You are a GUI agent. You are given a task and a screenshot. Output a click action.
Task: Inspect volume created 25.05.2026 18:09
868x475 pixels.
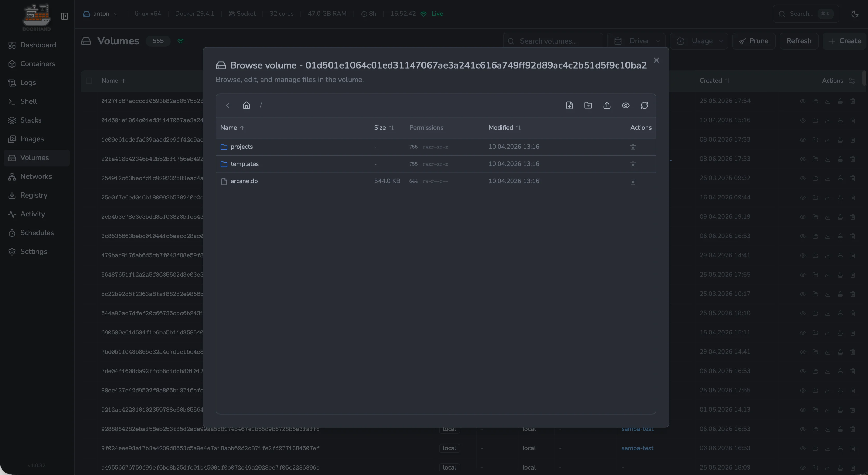pos(803,468)
